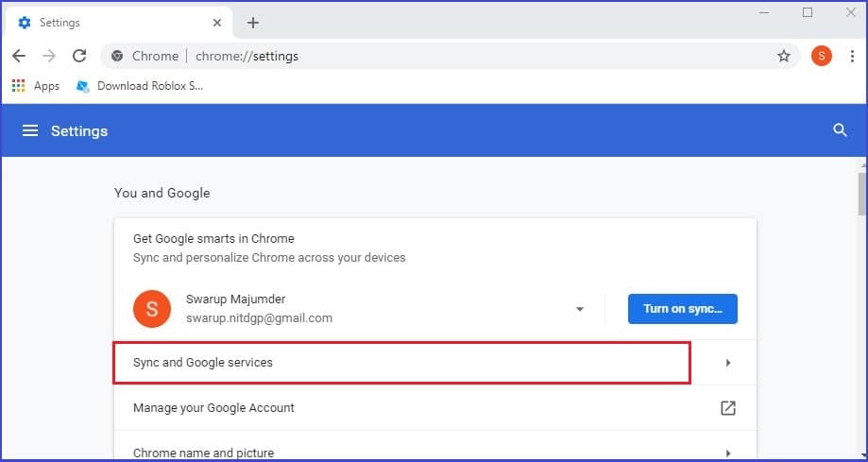Image resolution: width=868 pixels, height=462 pixels.
Task: Expand the account dropdown next to Swarup Majumder
Action: click(x=580, y=309)
